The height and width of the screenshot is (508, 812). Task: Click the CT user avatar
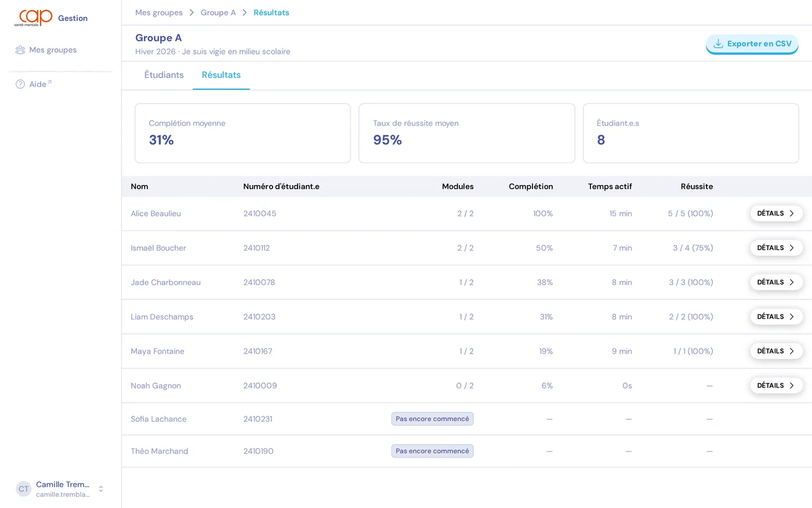(24, 489)
